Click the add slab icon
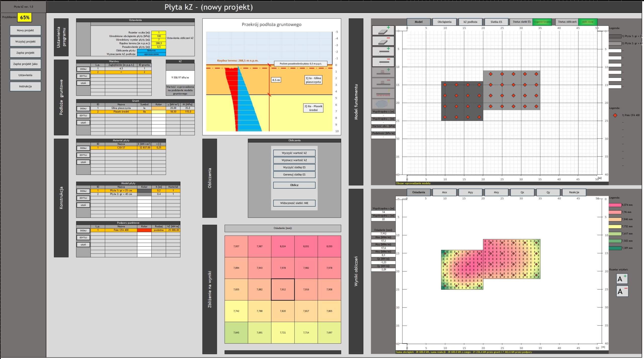Screen dimensions: 644x359 pos(383,30)
